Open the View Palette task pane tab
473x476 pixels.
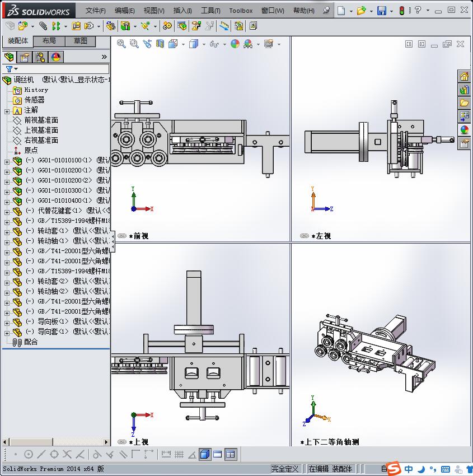(464, 116)
